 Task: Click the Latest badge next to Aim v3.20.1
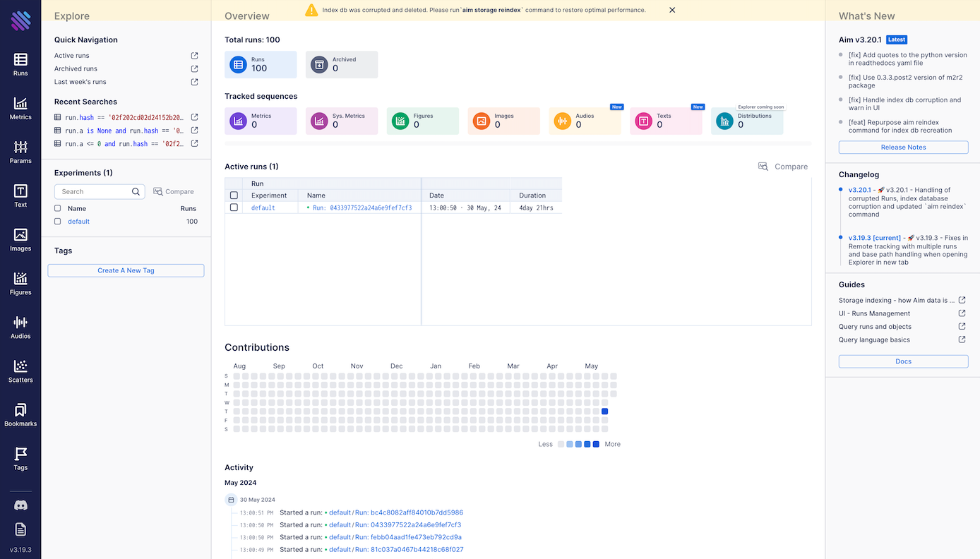[x=897, y=40]
